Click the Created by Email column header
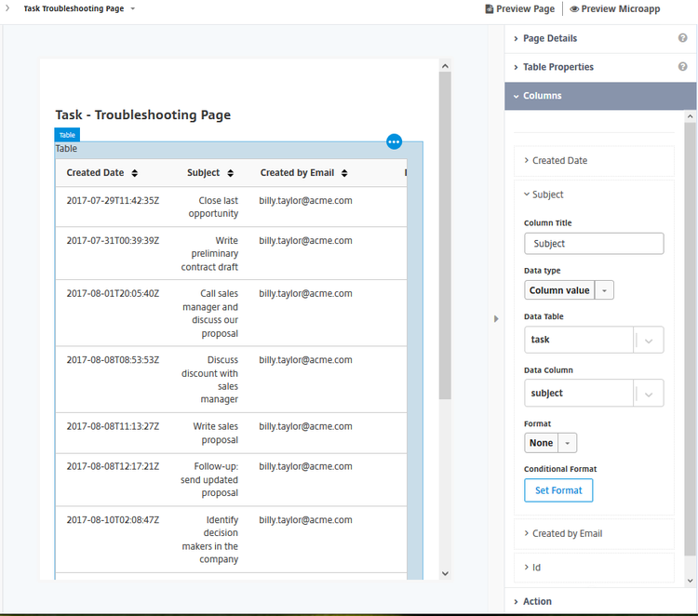 point(297,173)
